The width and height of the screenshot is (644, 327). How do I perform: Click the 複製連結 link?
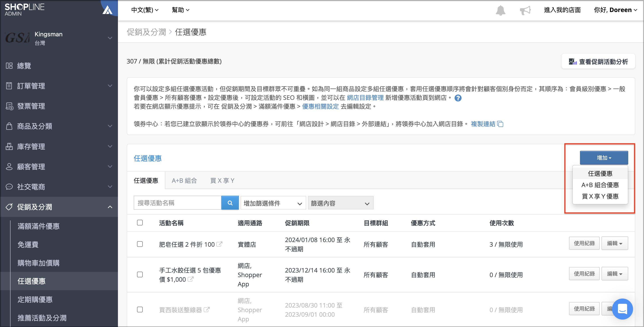pyautogui.click(x=483, y=124)
